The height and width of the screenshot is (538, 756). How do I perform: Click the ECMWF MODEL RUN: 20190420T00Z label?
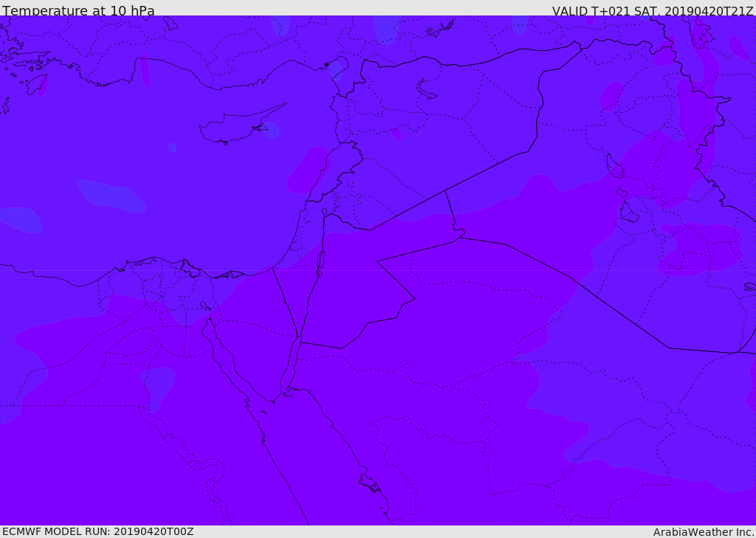pos(98,531)
